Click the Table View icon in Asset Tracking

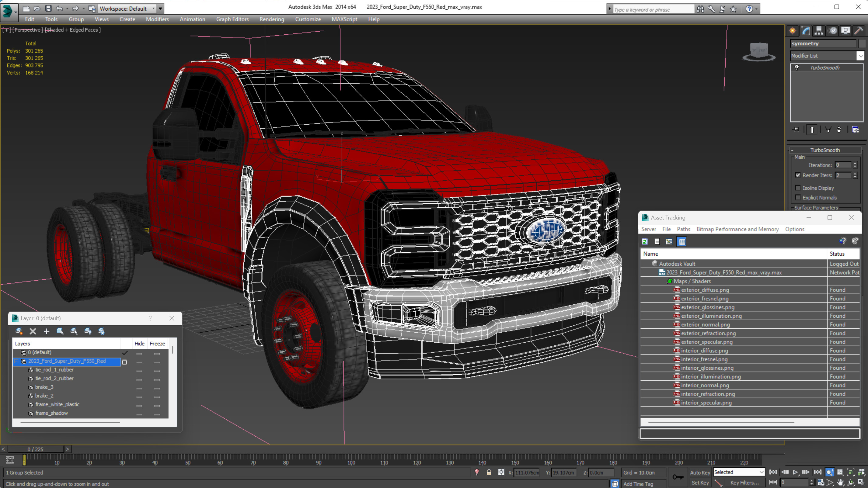682,241
